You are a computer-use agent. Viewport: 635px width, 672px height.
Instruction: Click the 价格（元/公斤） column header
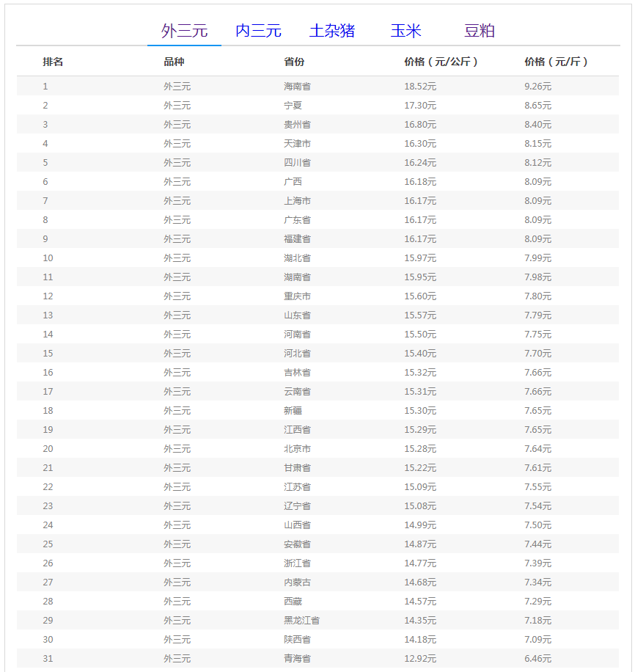pos(441,62)
